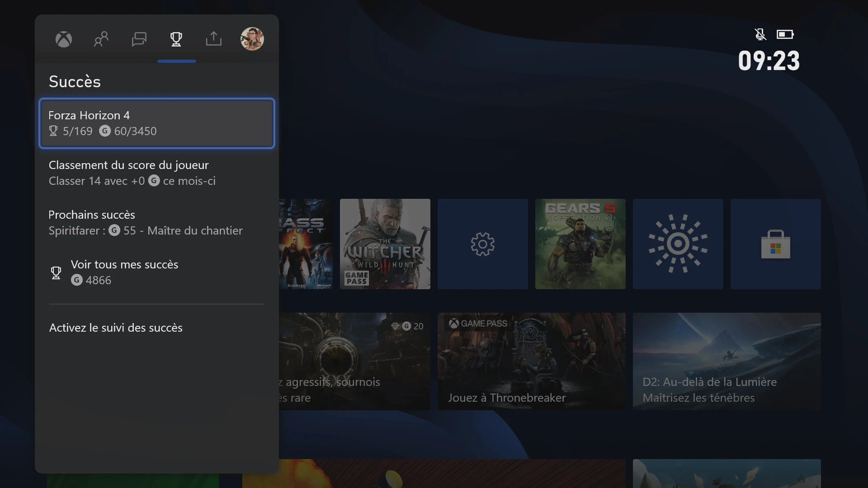
Task: Launch The Witcher Wild Hunt tile
Action: 385,244
